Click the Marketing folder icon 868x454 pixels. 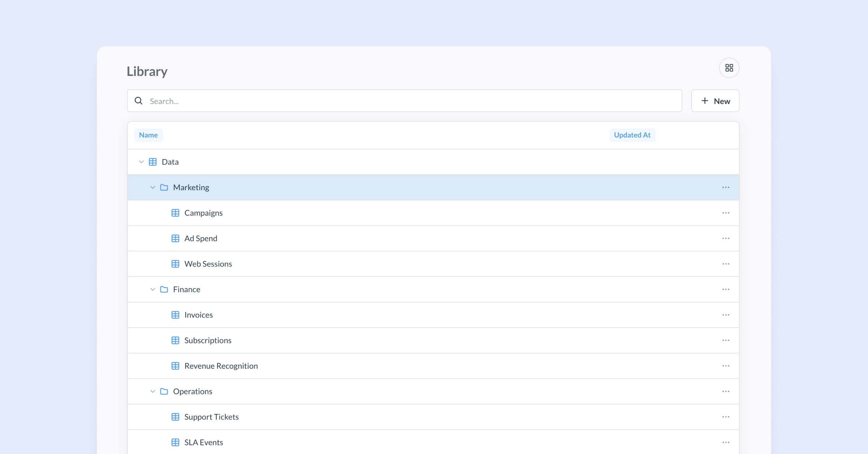tap(164, 187)
